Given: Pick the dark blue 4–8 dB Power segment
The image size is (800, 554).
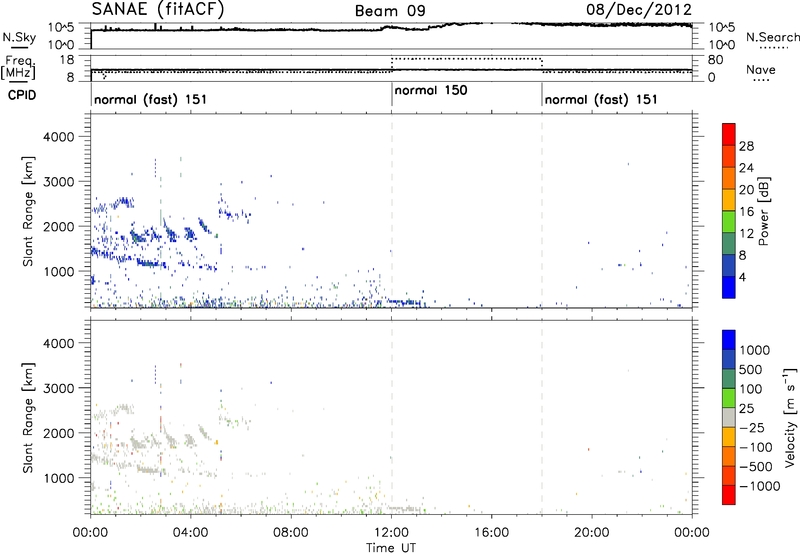Looking at the screenshot, I should click(729, 265).
